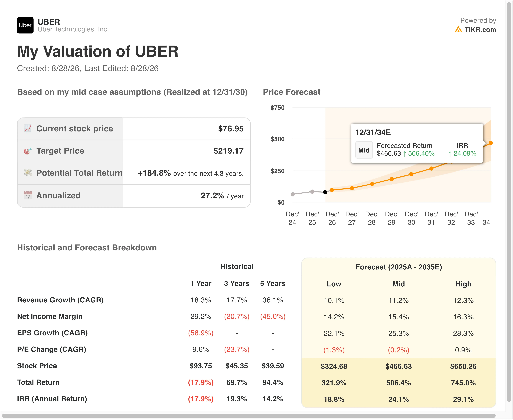Click the black current-price dot on the chart
The image size is (513, 420).
[325, 192]
